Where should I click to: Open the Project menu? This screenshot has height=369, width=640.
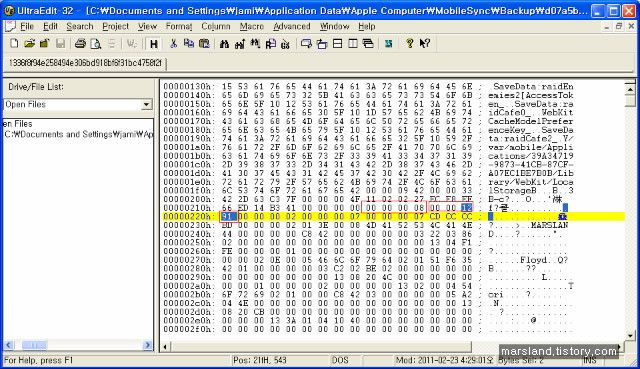pos(116,27)
